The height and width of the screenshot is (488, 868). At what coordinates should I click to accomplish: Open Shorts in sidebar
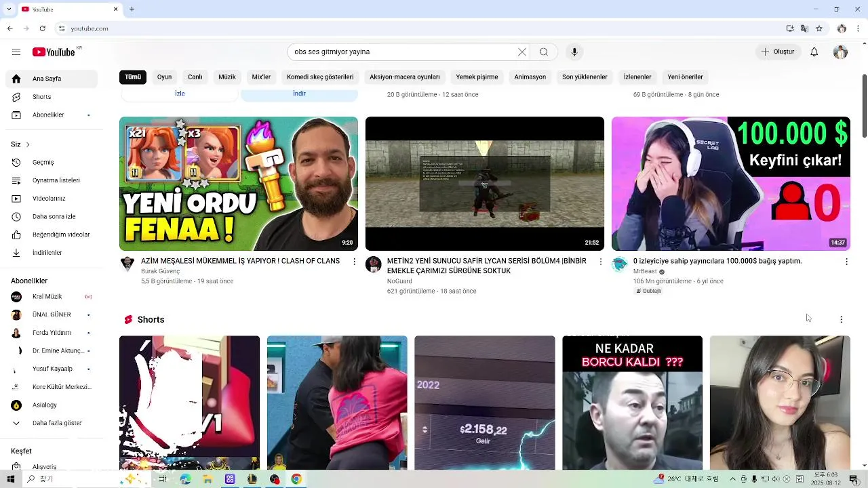[52, 97]
